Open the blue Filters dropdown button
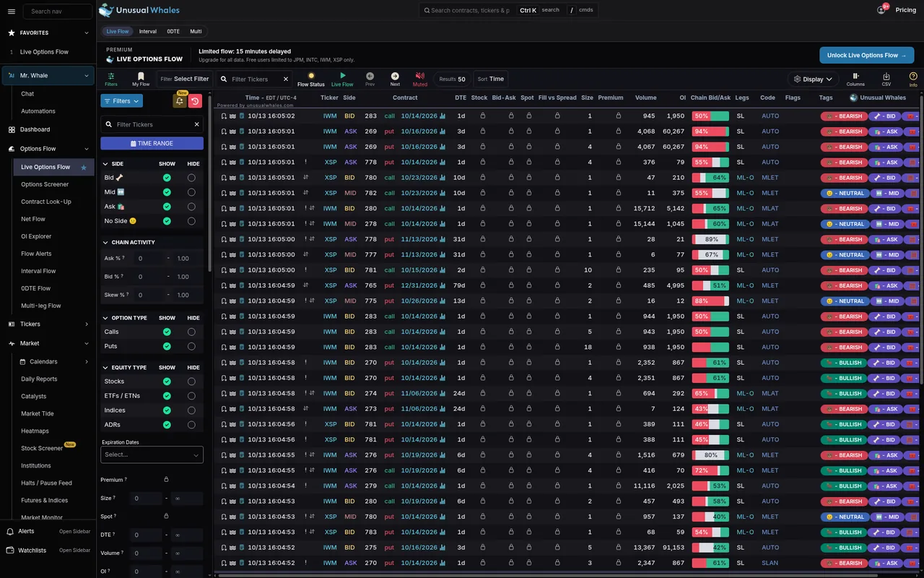Viewport: 924px width, 578px height. [121, 101]
